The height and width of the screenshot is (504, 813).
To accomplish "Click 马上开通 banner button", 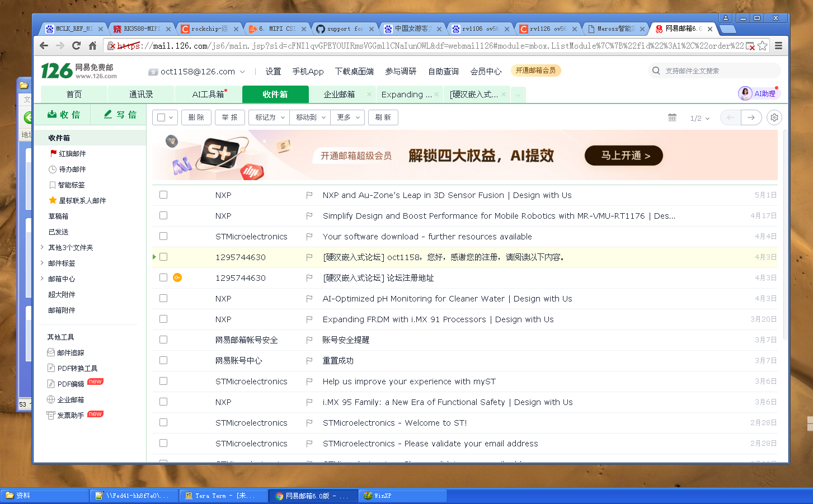I will coord(624,156).
